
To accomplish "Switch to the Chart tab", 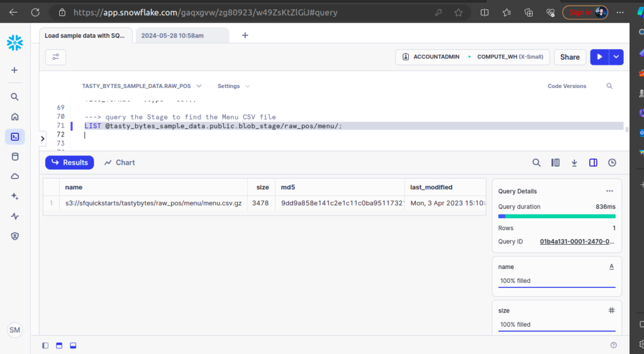I will [x=119, y=163].
